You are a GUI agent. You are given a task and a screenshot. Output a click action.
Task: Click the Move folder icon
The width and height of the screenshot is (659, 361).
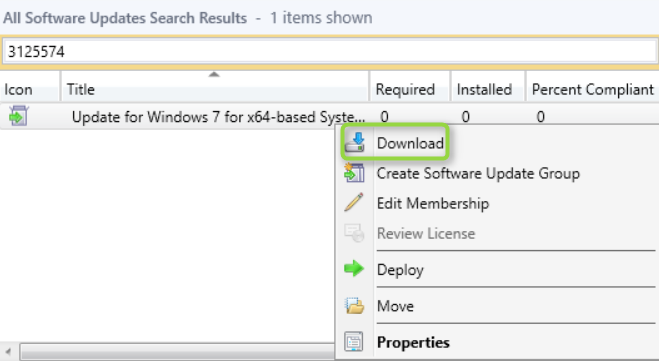354,306
